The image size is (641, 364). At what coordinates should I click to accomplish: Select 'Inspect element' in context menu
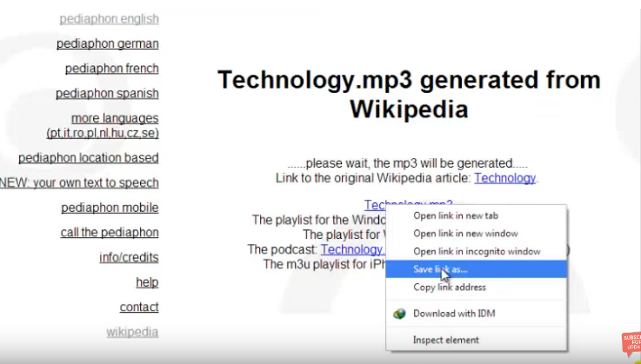[x=445, y=340]
